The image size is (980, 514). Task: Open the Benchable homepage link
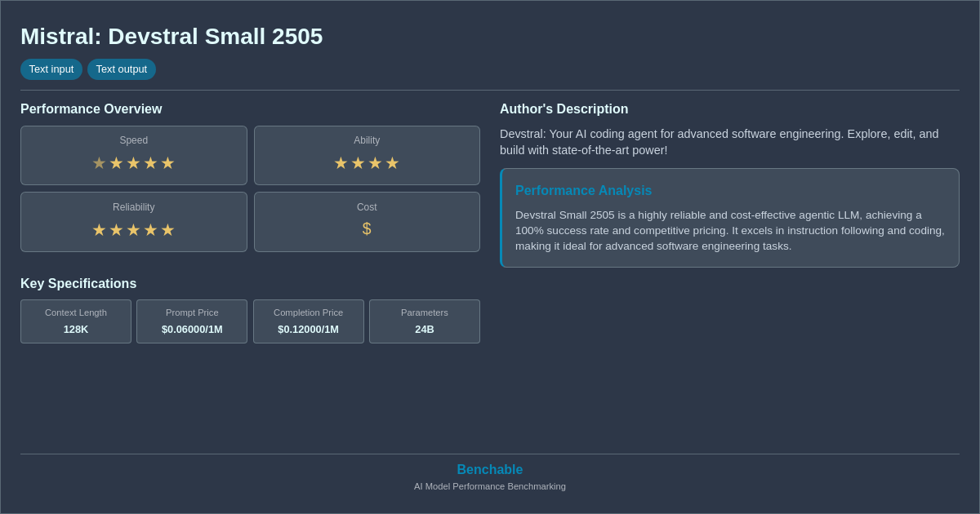pyautogui.click(x=490, y=469)
